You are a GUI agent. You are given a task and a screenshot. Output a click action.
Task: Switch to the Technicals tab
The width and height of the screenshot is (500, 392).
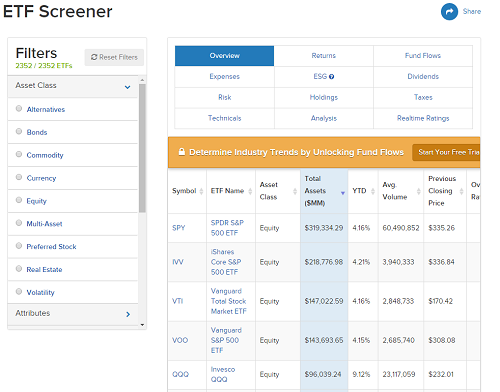point(224,118)
